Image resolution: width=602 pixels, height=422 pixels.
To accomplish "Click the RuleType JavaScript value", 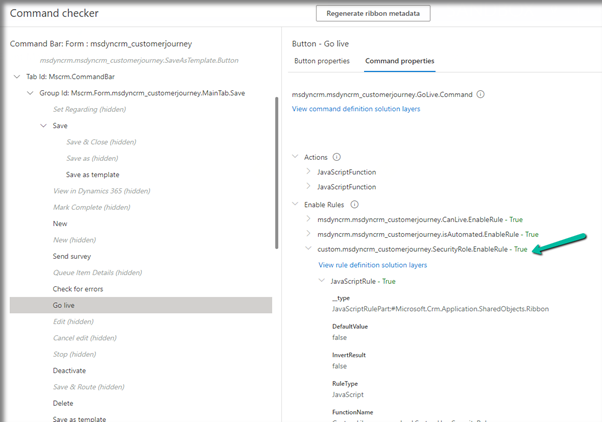I will [348, 394].
